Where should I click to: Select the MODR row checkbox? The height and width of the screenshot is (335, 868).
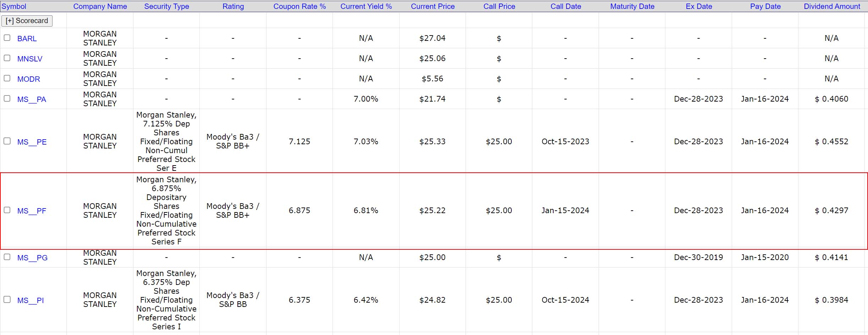click(7, 78)
